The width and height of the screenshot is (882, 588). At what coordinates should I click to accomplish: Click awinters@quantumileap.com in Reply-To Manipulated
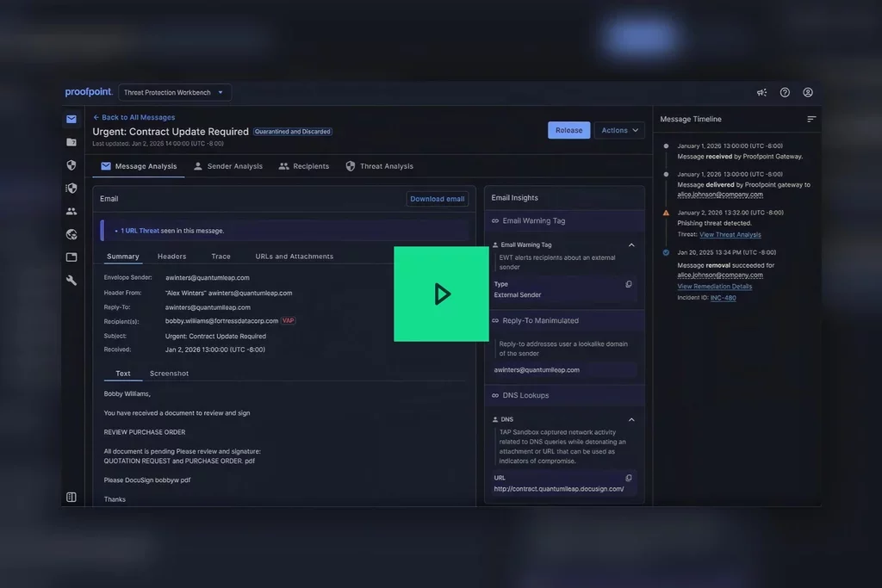click(537, 370)
